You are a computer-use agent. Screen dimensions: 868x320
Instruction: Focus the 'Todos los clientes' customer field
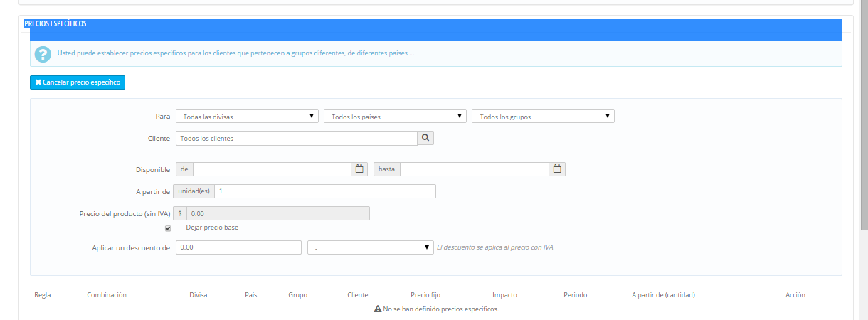[x=296, y=138]
